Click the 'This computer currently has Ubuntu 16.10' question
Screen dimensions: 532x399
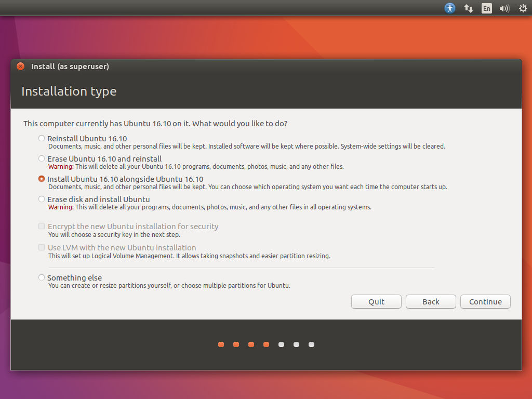155,124
